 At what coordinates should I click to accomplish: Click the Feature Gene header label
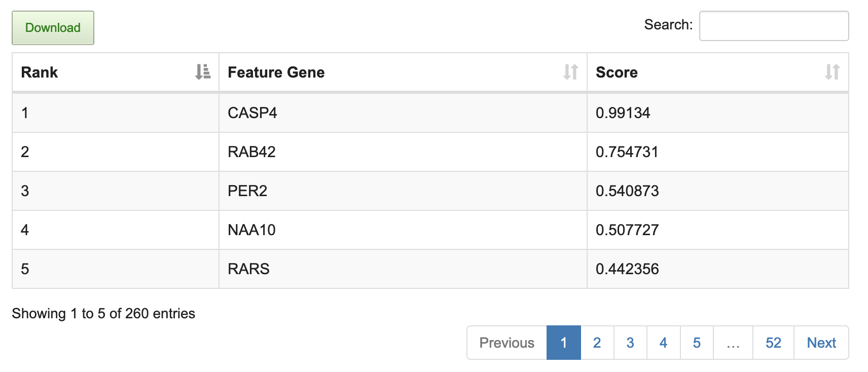pyautogui.click(x=276, y=72)
